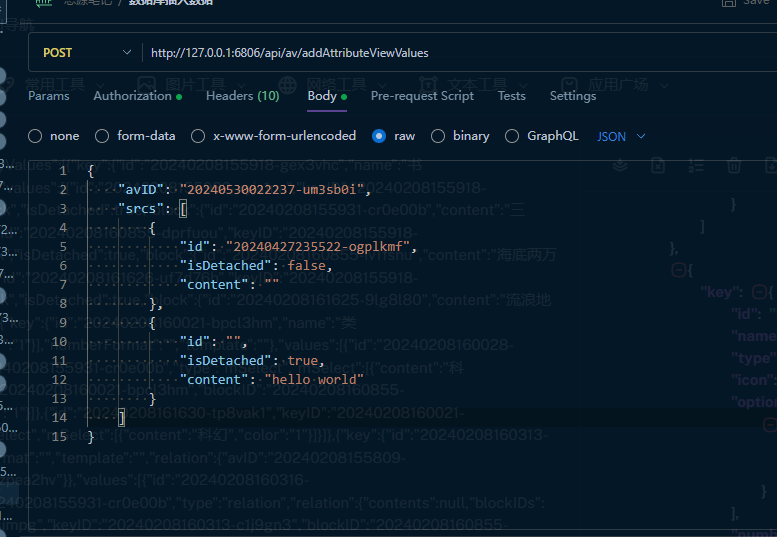Click the faded numbered list icon
This screenshot has height=537, width=777.
(x=696, y=165)
